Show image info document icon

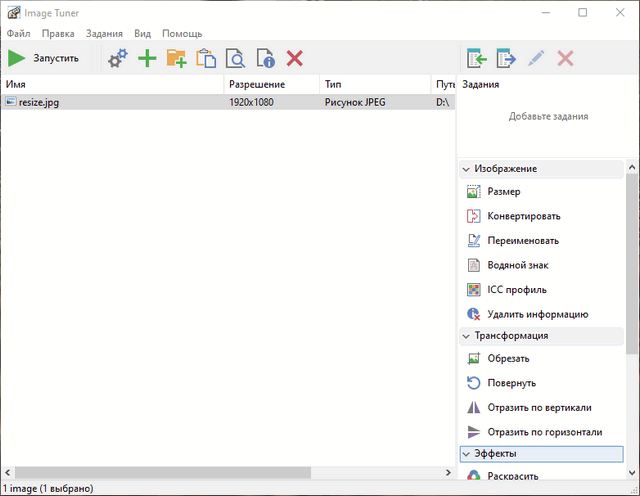pyautogui.click(x=265, y=59)
